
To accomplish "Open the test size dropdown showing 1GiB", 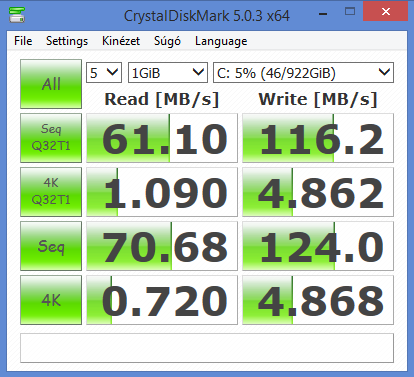I will (168, 73).
